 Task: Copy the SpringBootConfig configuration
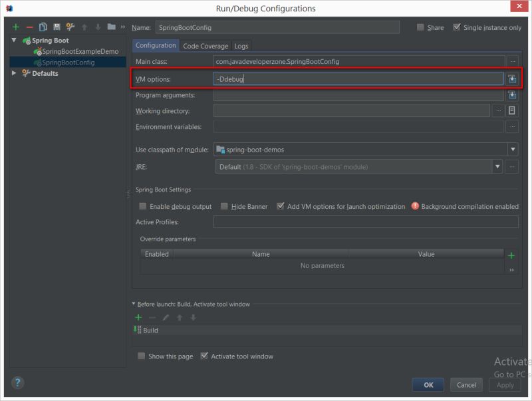click(x=43, y=27)
